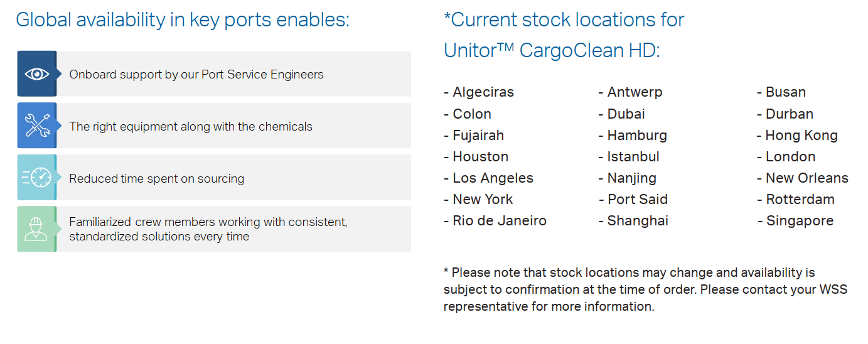The width and height of the screenshot is (868, 344).
Task: Click the 'Familiarized crew members' text row
Action: coord(214,229)
